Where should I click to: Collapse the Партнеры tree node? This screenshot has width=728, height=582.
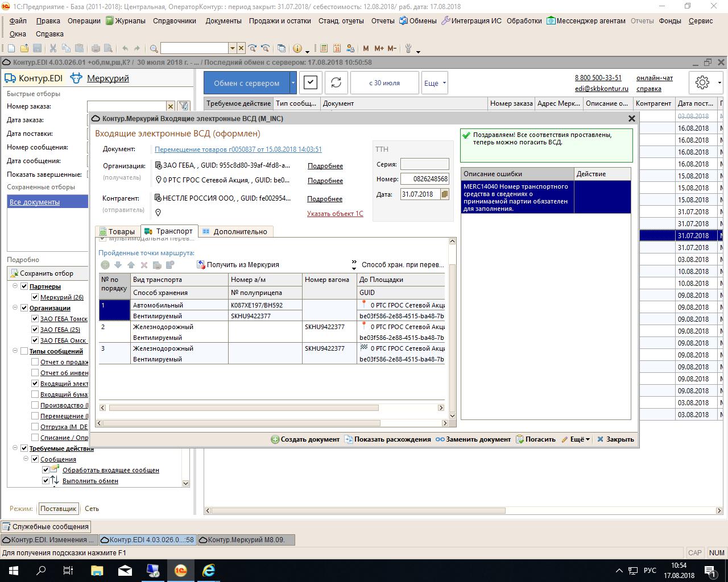coord(15,286)
